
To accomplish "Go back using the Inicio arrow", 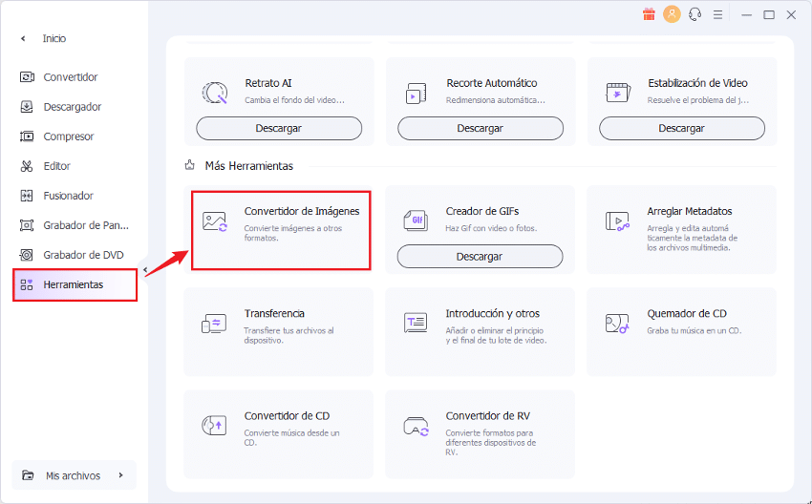I will [23, 38].
